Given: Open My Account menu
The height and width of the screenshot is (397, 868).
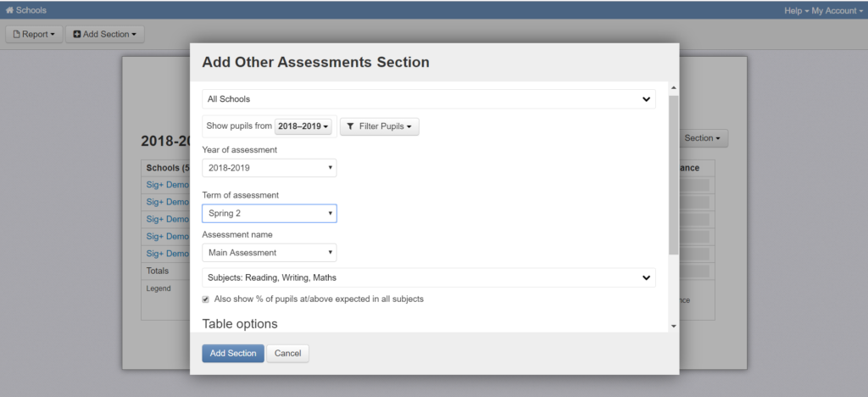Looking at the screenshot, I should [x=837, y=10].
